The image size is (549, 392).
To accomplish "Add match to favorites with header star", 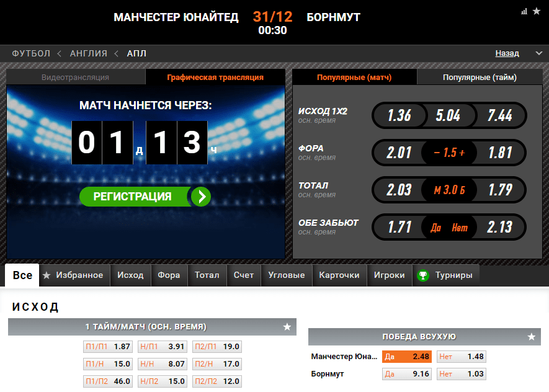I will [537, 11].
